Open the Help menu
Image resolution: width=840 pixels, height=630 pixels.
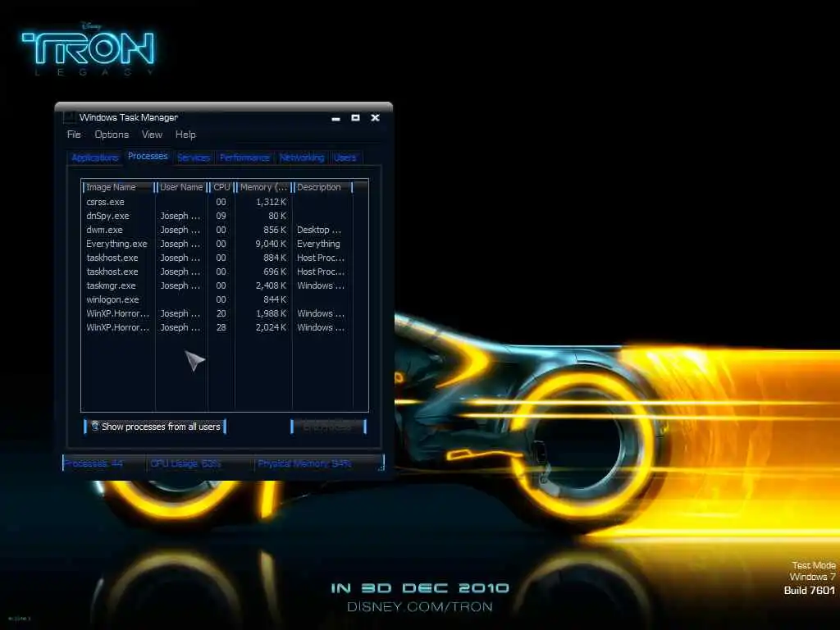point(185,135)
